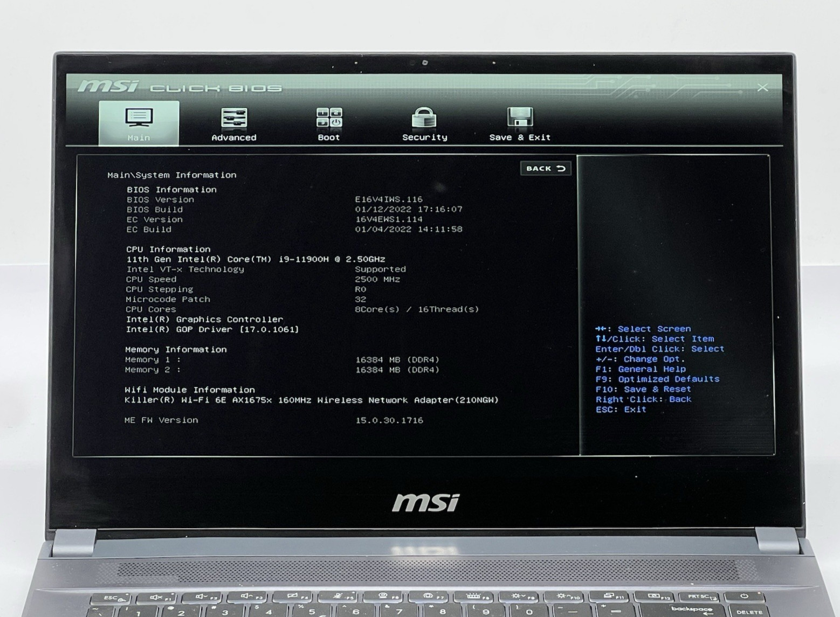Select the EC Build row label

149,230
